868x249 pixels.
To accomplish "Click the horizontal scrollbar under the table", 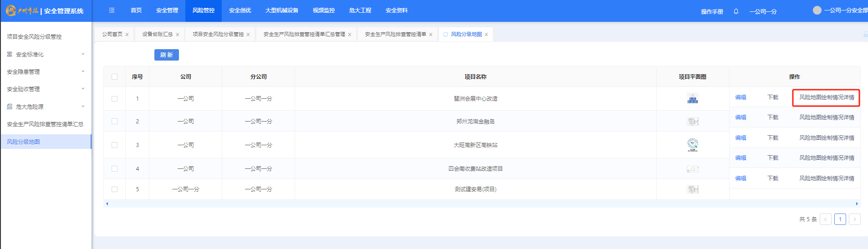I will pyautogui.click(x=481, y=203).
